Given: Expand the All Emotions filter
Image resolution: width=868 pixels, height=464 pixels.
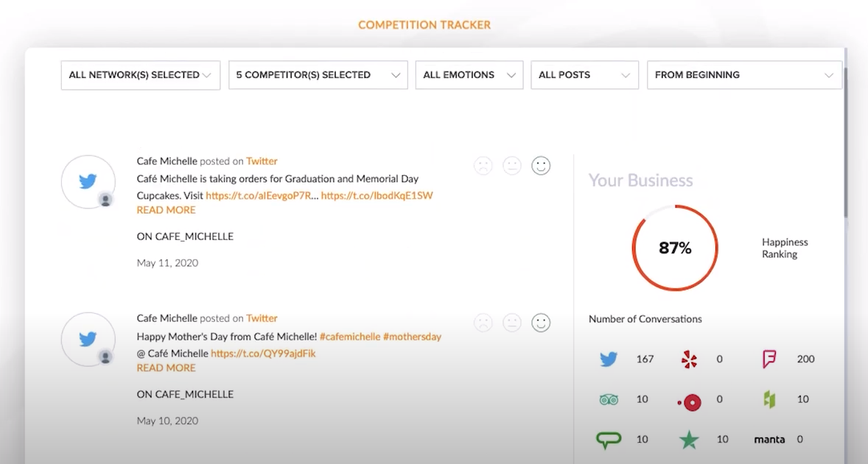Looking at the screenshot, I should click(x=469, y=74).
